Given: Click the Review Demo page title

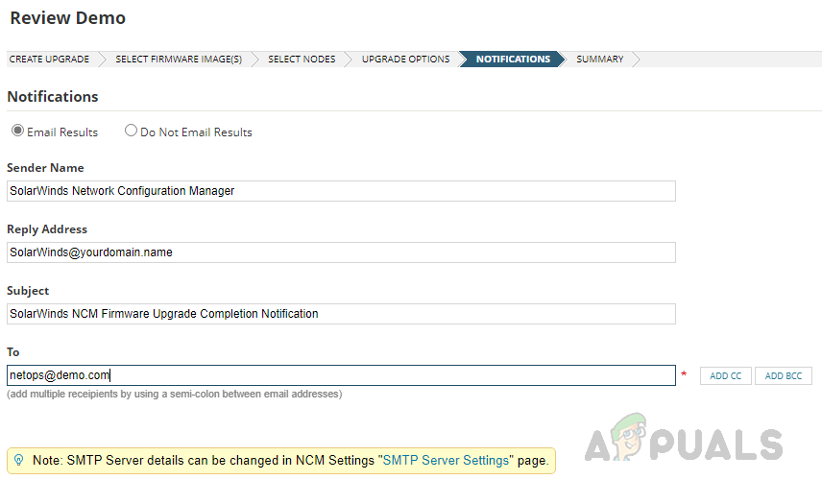Looking at the screenshot, I should click(67, 18).
